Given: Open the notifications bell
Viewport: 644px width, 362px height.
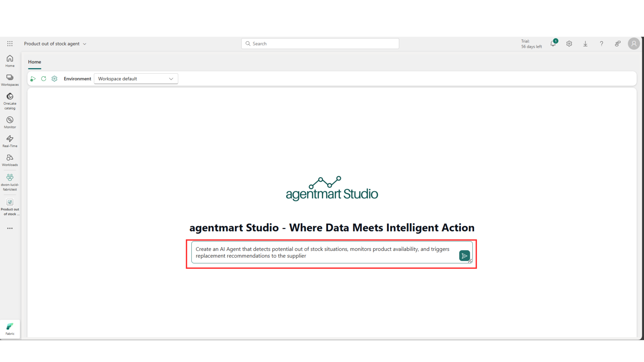Looking at the screenshot, I should [553, 44].
